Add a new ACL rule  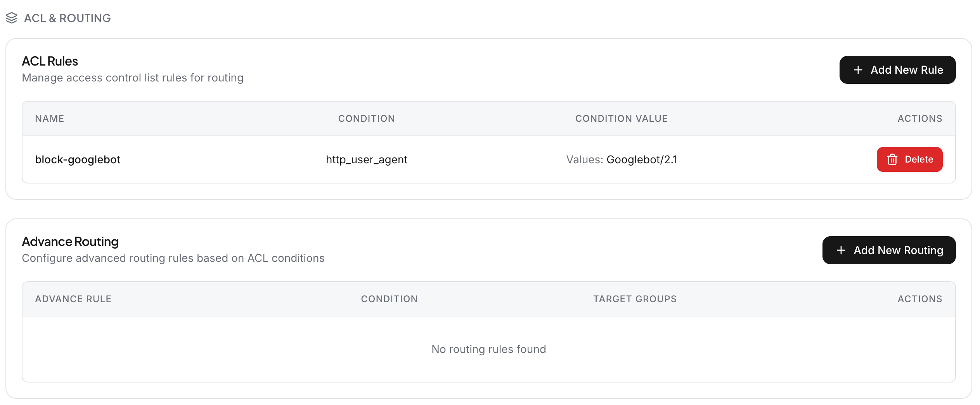pyautogui.click(x=897, y=70)
